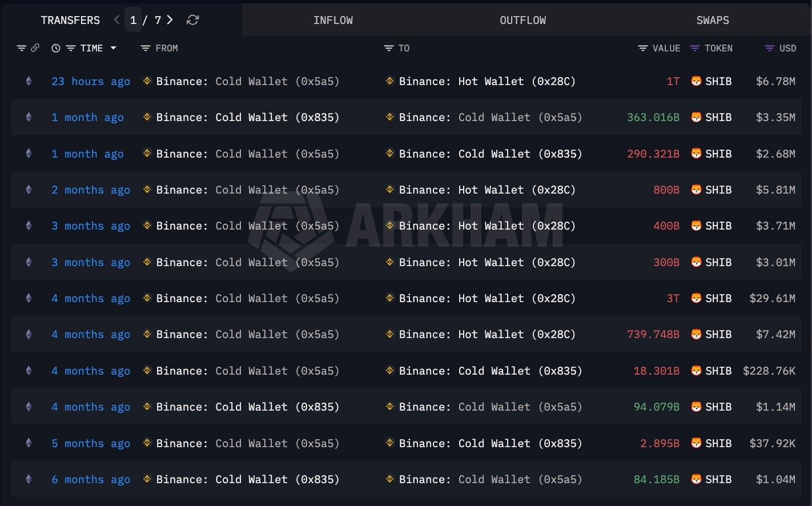Viewport: 812px width, 506px height.
Task: Click the page number 1 field
Action: point(133,20)
